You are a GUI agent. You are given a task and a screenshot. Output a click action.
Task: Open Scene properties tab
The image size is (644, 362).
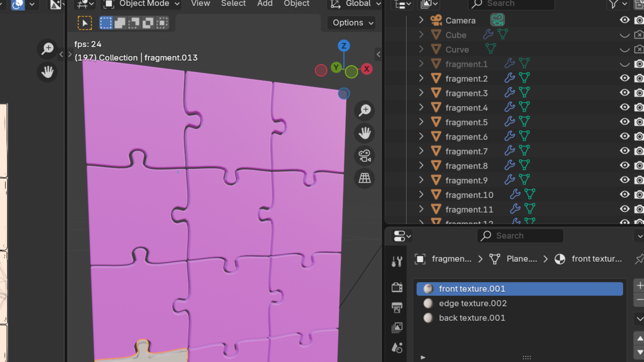pyautogui.click(x=397, y=348)
